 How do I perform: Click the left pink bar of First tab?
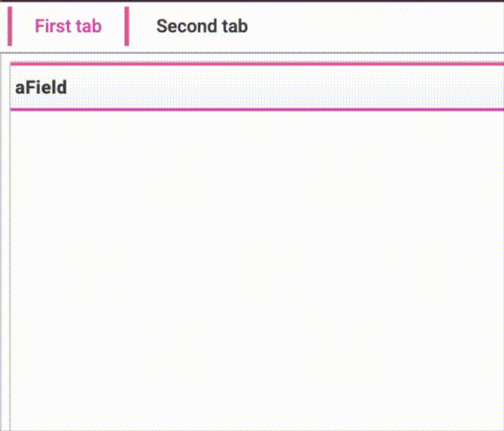(x=10, y=26)
